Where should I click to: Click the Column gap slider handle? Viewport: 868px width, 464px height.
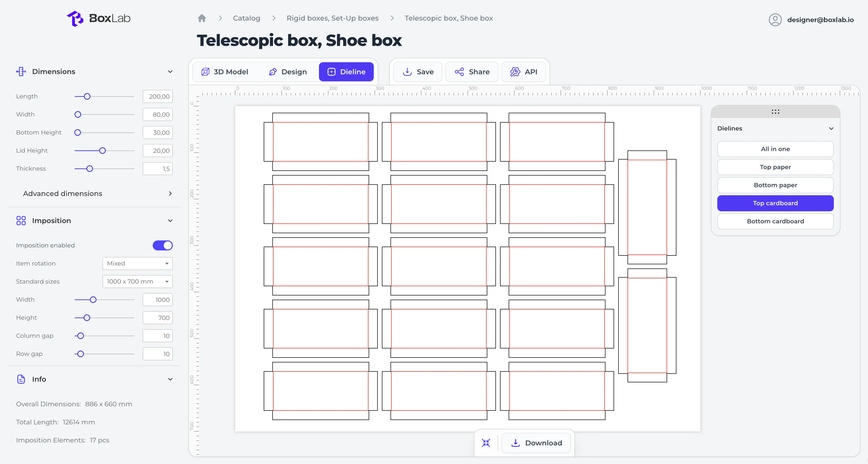[x=81, y=336]
